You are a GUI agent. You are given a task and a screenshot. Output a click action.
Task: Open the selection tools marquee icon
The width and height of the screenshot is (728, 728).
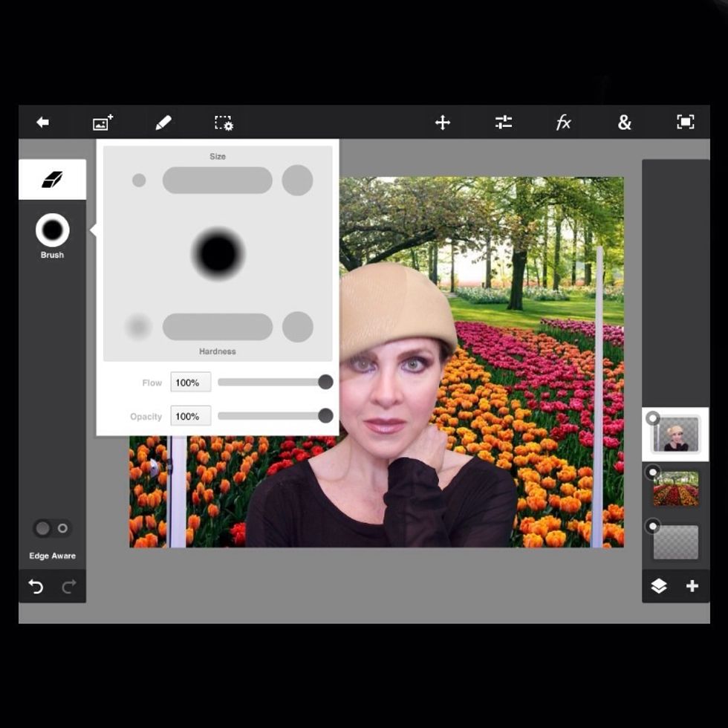[x=224, y=123]
